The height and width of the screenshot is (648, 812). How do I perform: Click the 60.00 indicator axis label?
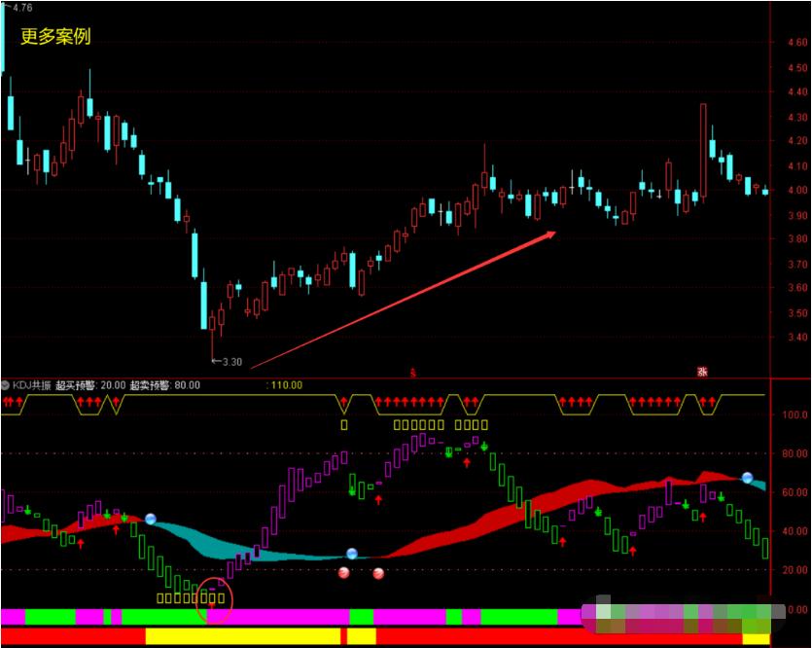794,492
